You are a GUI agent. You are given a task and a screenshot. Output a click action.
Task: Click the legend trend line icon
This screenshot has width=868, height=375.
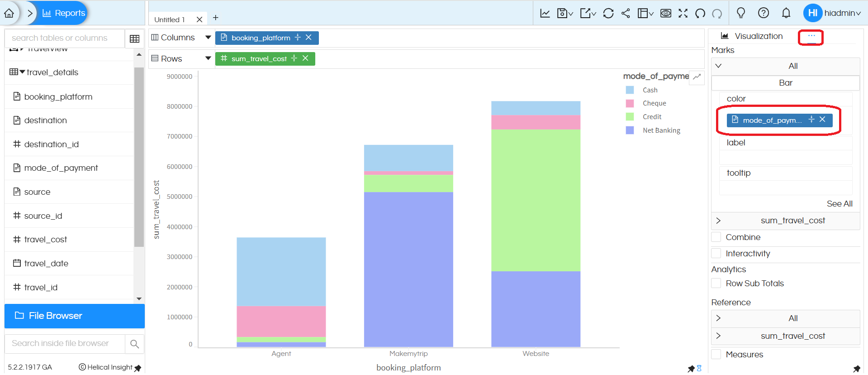click(697, 77)
